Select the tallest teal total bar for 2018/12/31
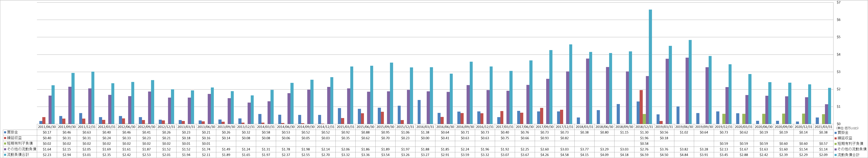This screenshot has width=868, height=158. click(x=650, y=67)
